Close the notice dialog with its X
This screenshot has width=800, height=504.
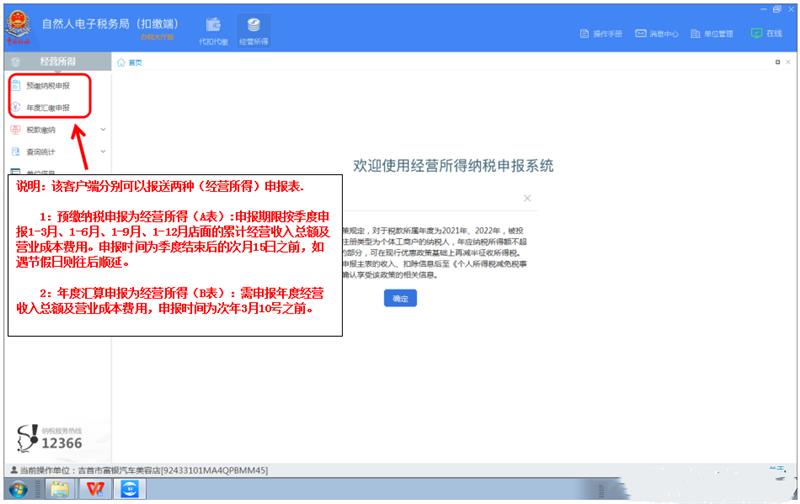tap(527, 198)
